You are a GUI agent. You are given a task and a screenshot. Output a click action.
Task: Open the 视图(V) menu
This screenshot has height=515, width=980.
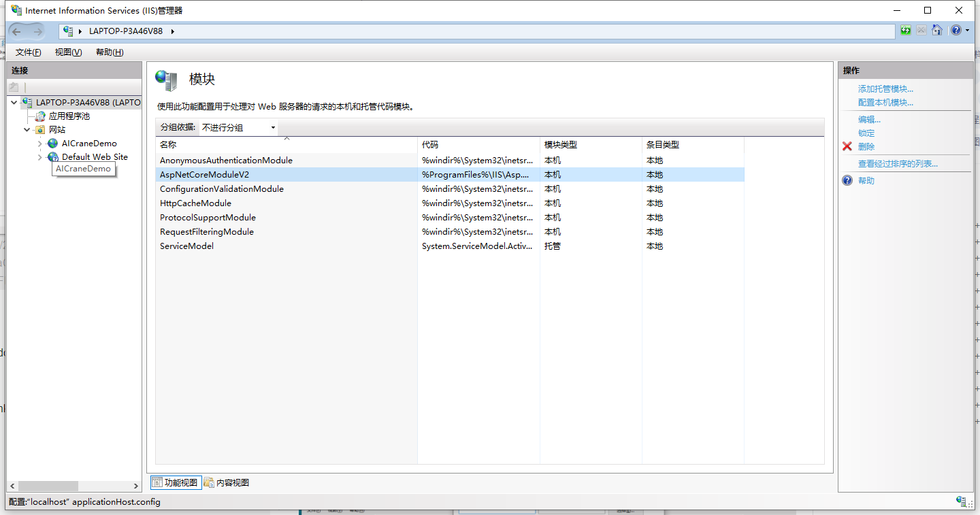click(67, 52)
